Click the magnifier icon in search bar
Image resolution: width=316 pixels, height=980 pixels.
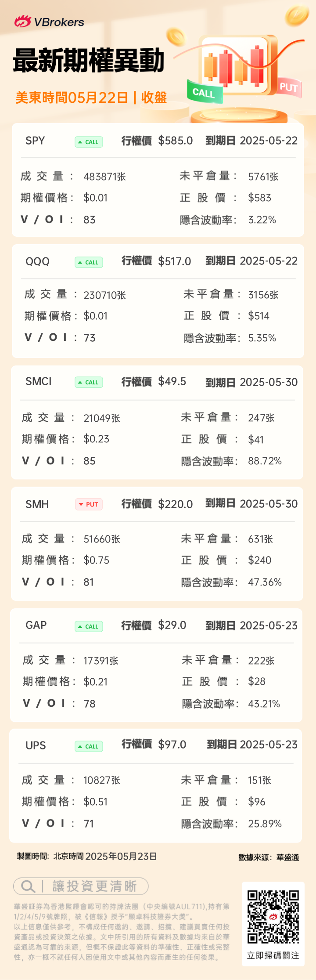pos(28,886)
